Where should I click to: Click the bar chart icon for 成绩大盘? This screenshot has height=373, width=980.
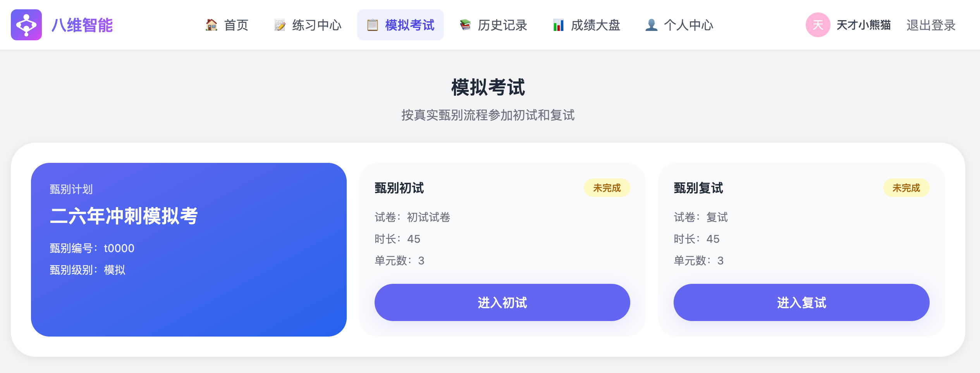pos(558,25)
